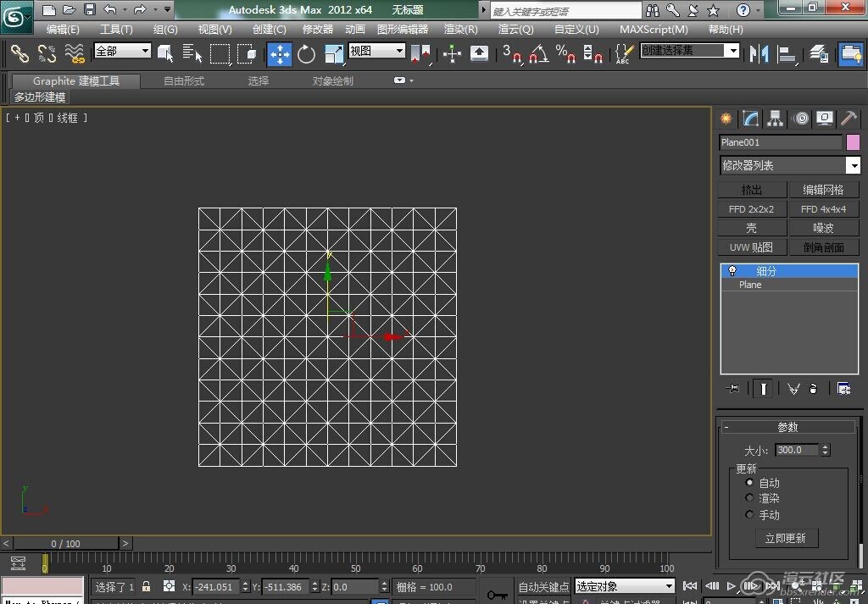Activate the Select and Rotate tool
The image size is (868, 604).
(306, 54)
